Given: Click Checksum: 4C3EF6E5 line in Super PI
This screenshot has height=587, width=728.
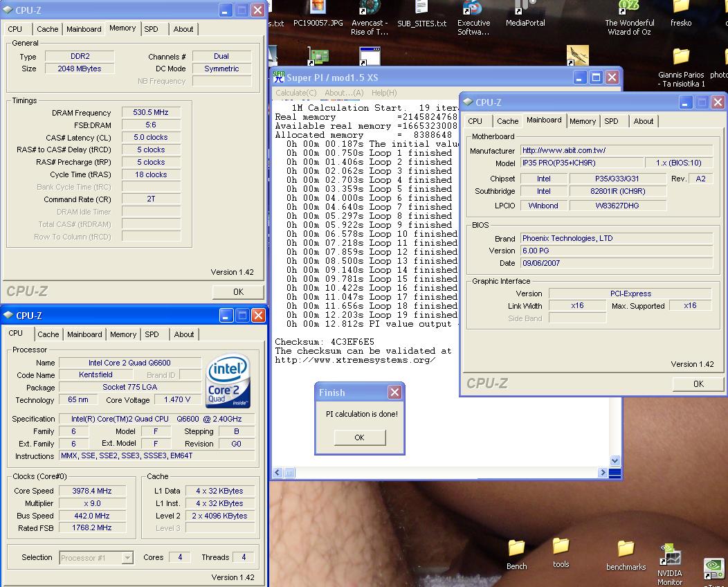Looking at the screenshot, I should pos(325,342).
